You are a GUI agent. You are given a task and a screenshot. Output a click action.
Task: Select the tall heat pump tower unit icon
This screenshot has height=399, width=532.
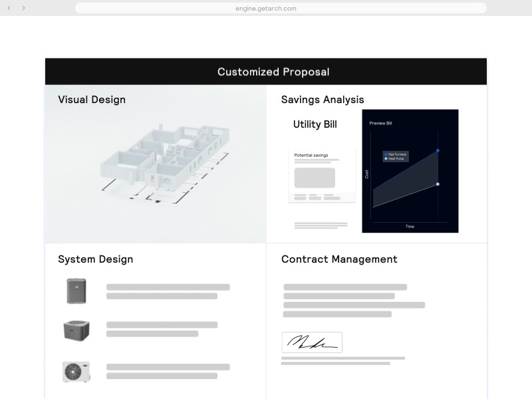point(76,291)
